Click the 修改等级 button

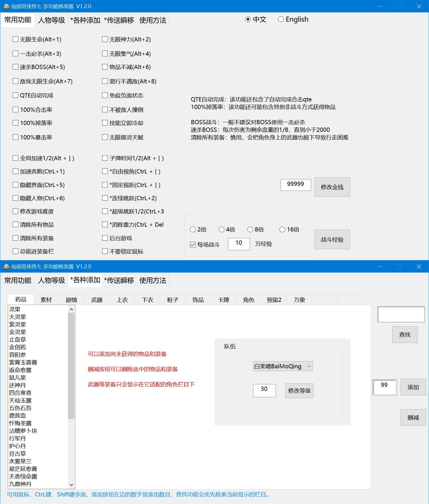[300, 391]
